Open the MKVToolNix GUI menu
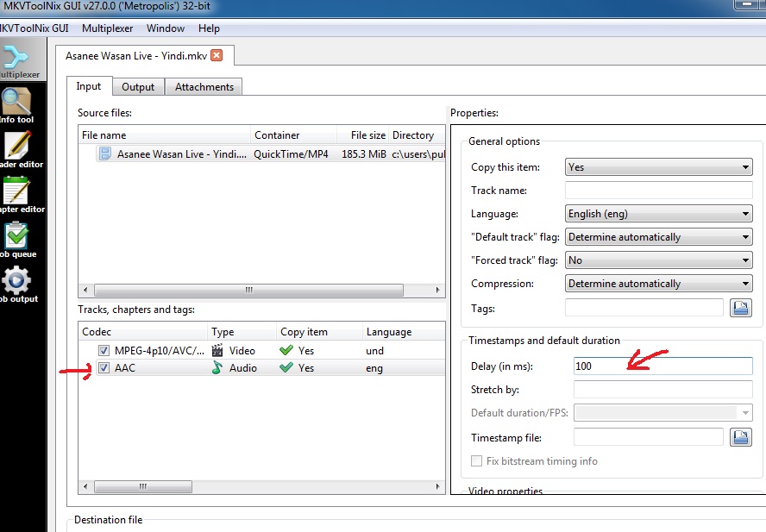Viewport: 766px width, 532px height. pos(35,28)
